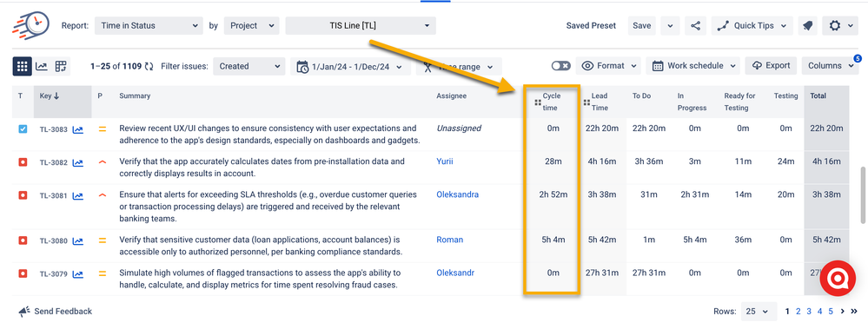Open the pivot table view icon
Image resolution: width=868 pixels, height=329 pixels.
click(60, 66)
